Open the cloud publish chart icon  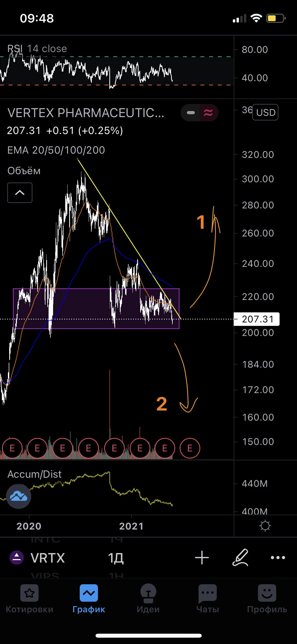[18, 496]
